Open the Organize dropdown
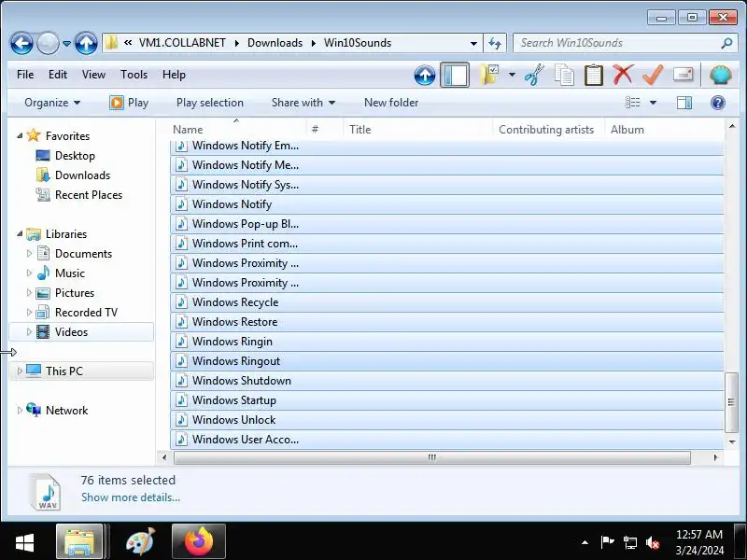This screenshot has height=560, width=747. [x=52, y=103]
